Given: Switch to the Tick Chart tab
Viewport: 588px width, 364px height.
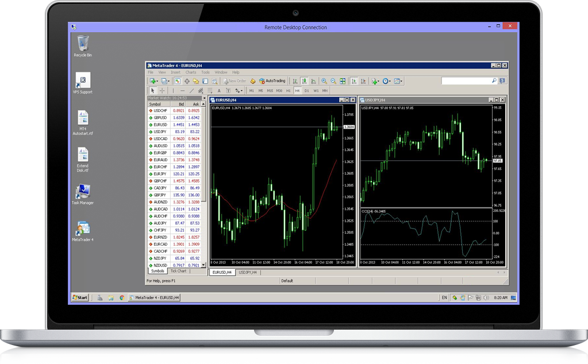Looking at the screenshot, I should point(178,271).
